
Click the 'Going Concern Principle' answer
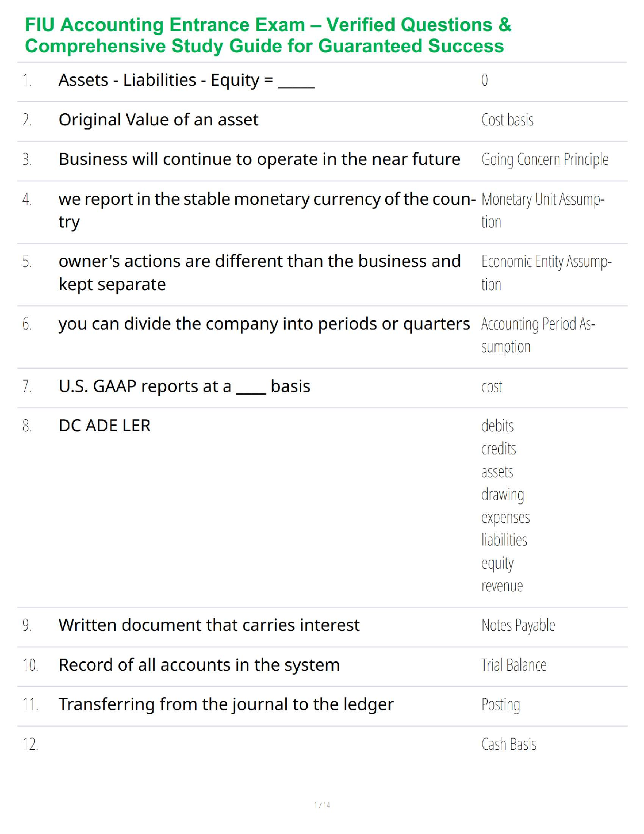click(545, 160)
